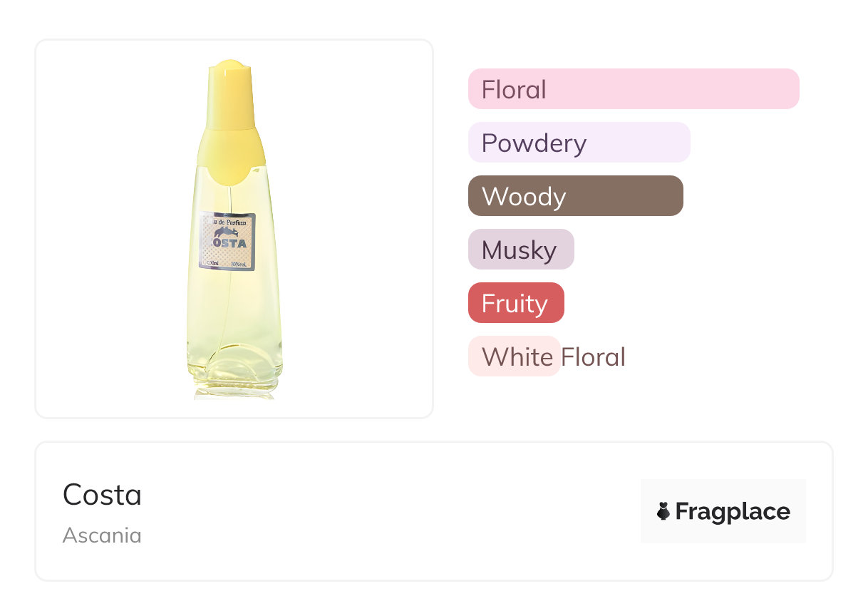Click the COSTA text on the bottle label
868x616 pixels.
pyautogui.click(x=228, y=245)
